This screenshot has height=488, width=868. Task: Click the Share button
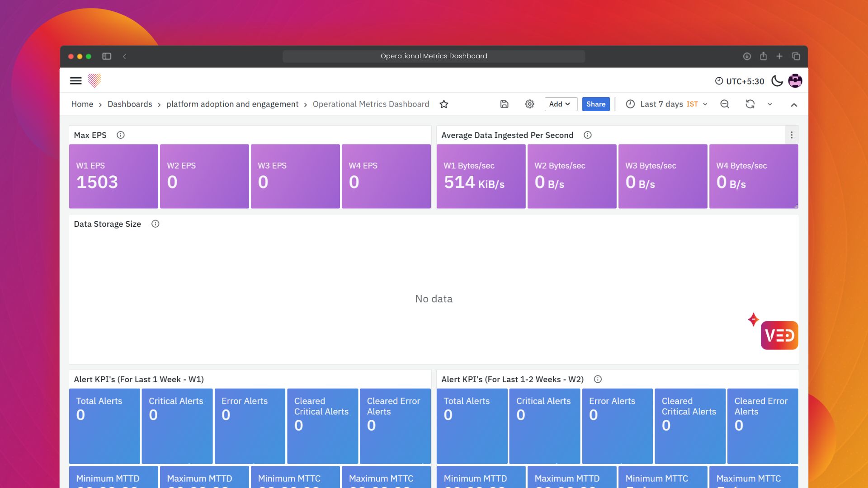pyautogui.click(x=596, y=104)
